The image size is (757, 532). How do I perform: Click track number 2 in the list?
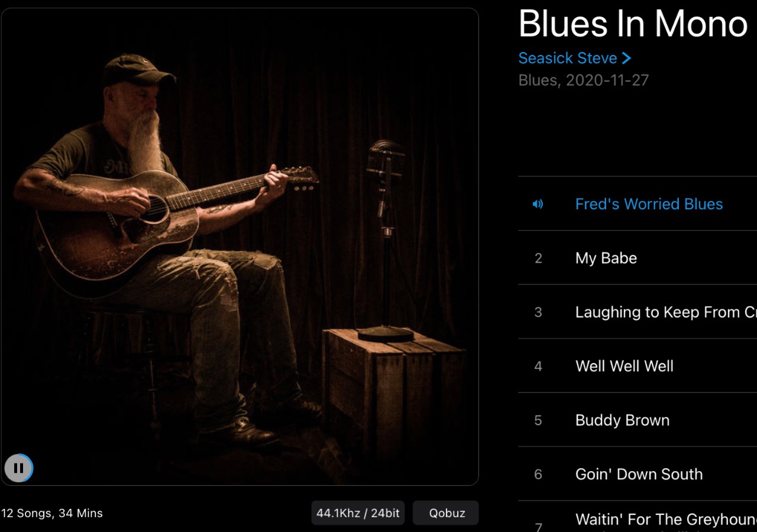click(538, 258)
